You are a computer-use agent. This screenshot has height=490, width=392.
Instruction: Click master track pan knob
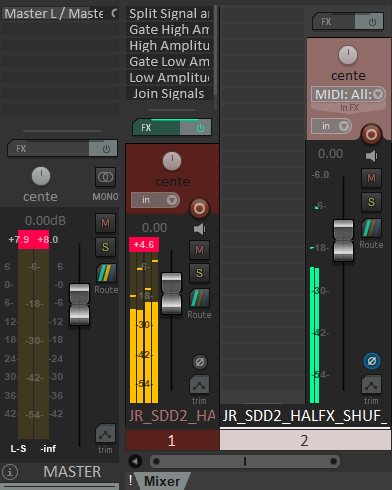tap(41, 176)
